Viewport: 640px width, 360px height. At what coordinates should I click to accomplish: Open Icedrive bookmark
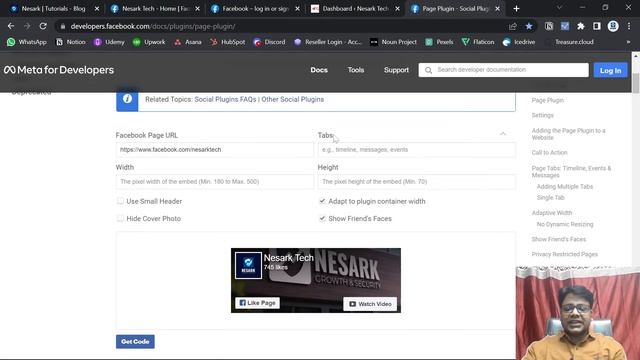(519, 42)
